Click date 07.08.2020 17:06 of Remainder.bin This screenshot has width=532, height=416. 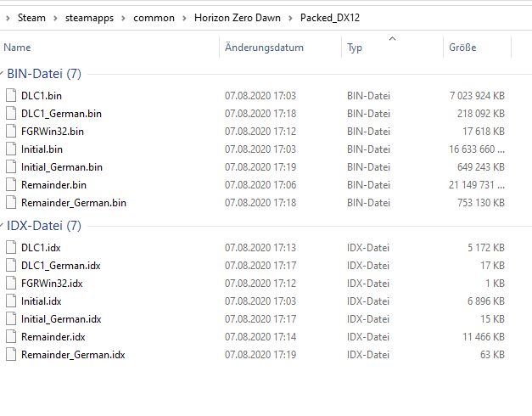click(260, 185)
